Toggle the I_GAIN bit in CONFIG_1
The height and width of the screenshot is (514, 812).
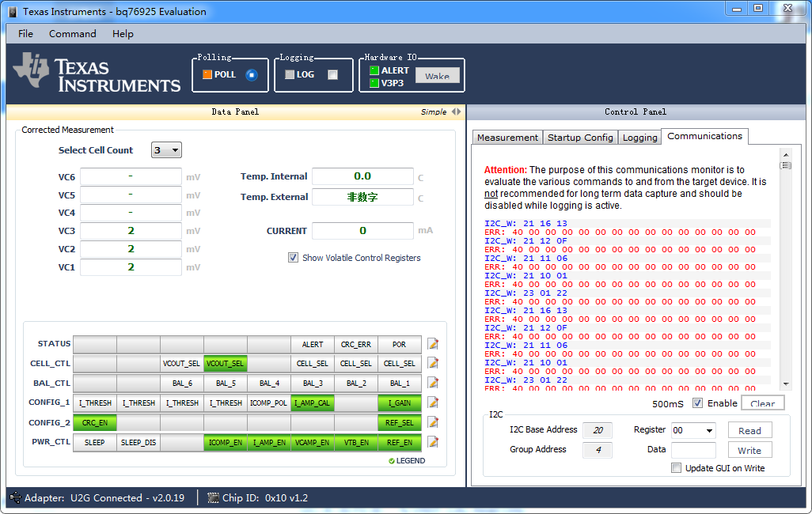click(399, 403)
